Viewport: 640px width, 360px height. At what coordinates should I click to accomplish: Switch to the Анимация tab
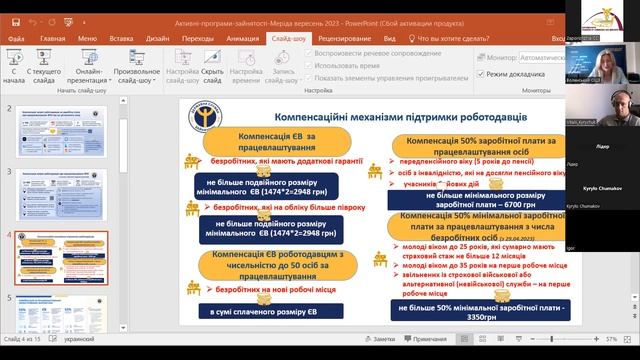coord(242,38)
